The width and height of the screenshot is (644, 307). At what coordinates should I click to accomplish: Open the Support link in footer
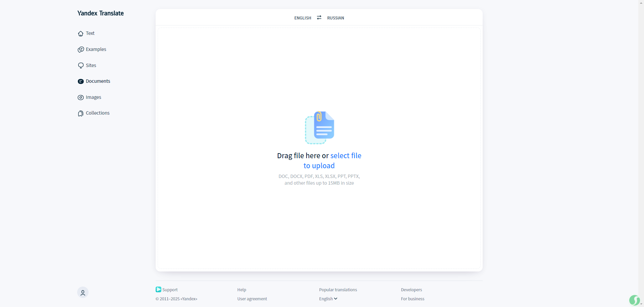pos(170,290)
